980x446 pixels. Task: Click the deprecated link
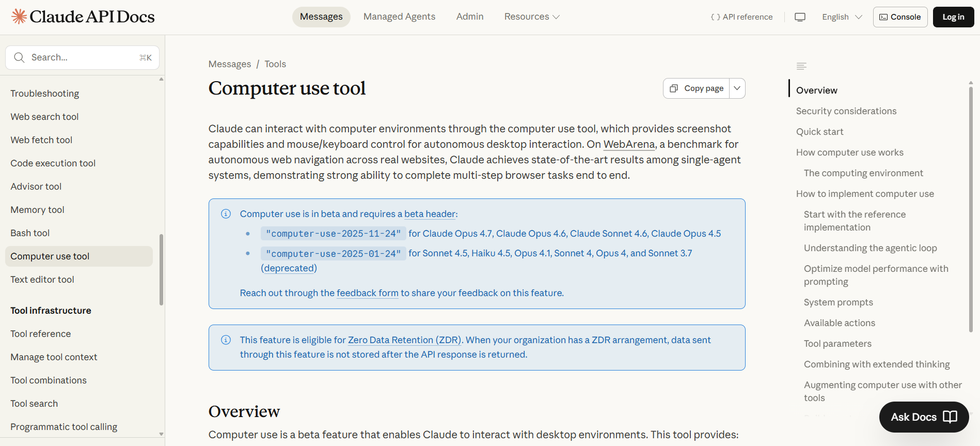(x=289, y=268)
